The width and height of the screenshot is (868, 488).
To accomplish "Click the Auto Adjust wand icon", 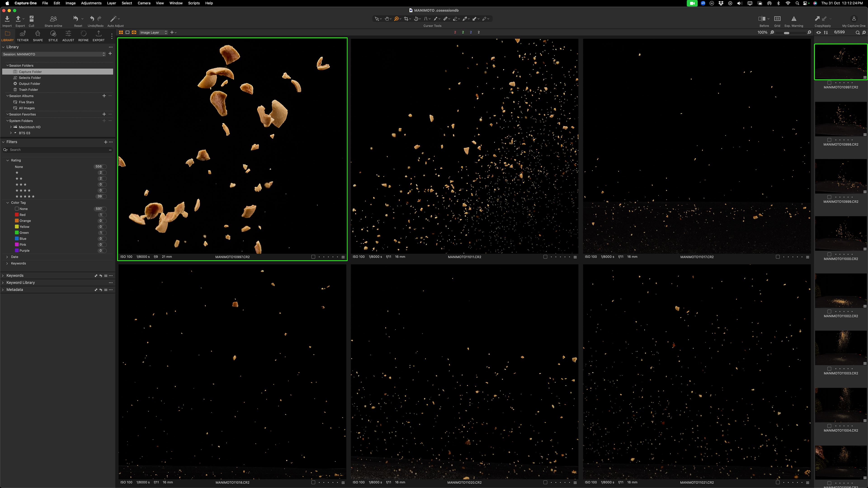I will coord(113,19).
